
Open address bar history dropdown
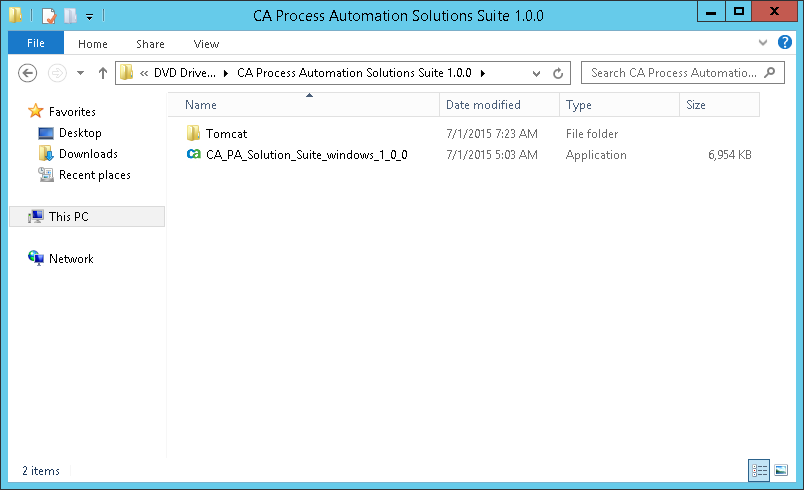(x=536, y=73)
